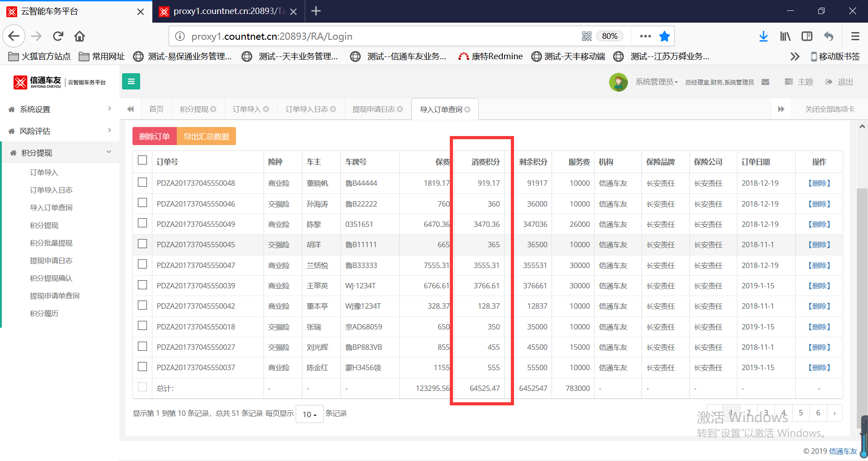868x461 pixels.
Task: Click the 导出汇总数据 button
Action: click(206, 136)
